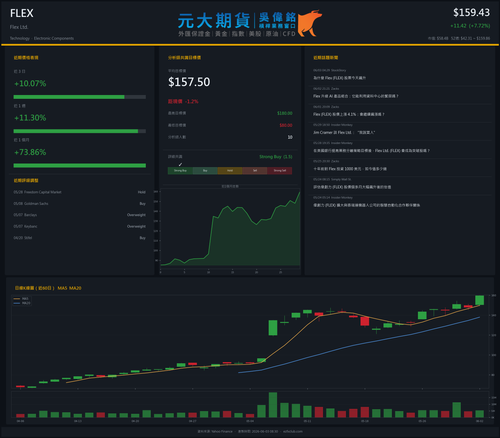Click the $180.00 highest target price

pos(285,113)
